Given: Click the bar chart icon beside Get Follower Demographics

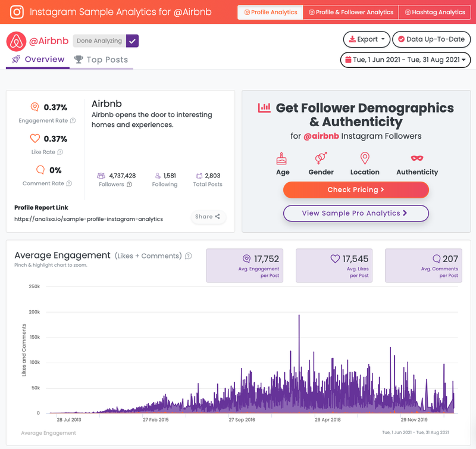Looking at the screenshot, I should [264, 108].
